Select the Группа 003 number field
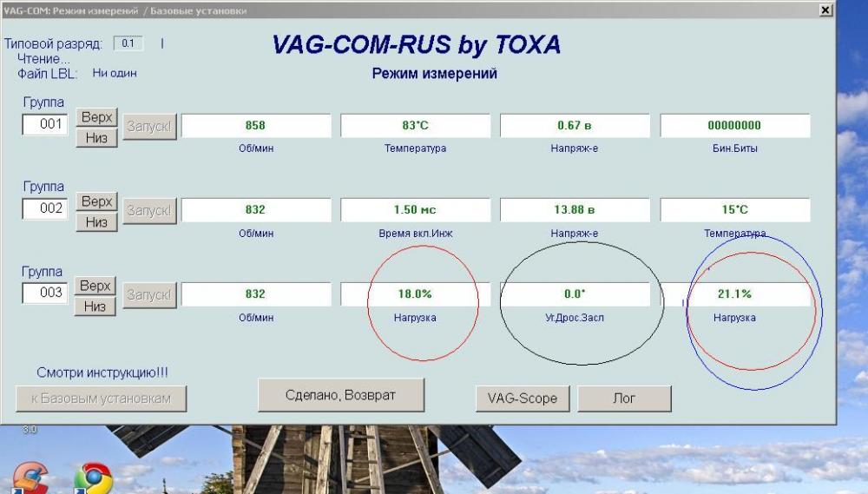 [45, 293]
